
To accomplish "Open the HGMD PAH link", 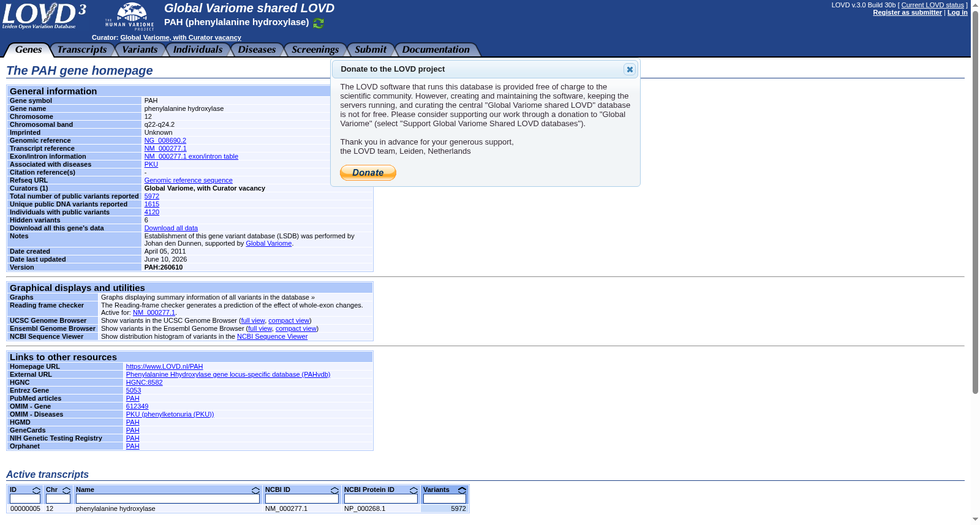I will 132,422.
